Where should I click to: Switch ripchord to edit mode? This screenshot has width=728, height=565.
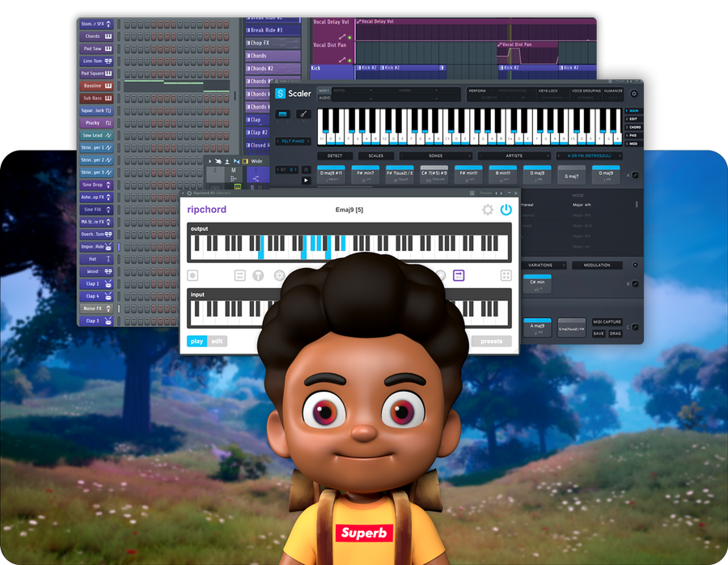pyautogui.click(x=217, y=341)
